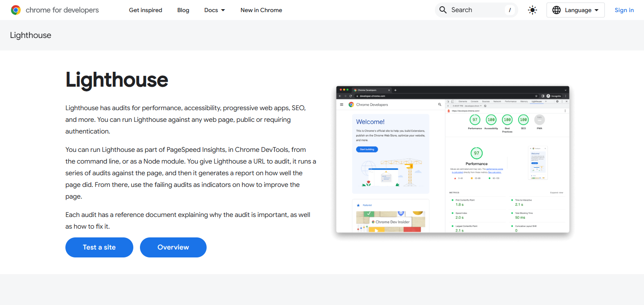Screen dimensions: 644x305
Task: Click the Best Practices 100 score gauge
Action: coord(507,120)
